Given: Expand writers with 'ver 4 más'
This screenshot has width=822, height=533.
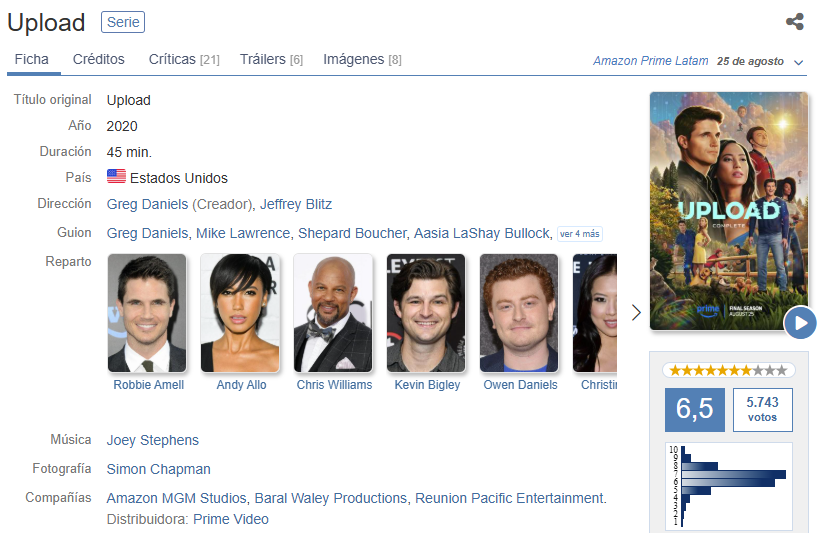Looking at the screenshot, I should point(580,234).
